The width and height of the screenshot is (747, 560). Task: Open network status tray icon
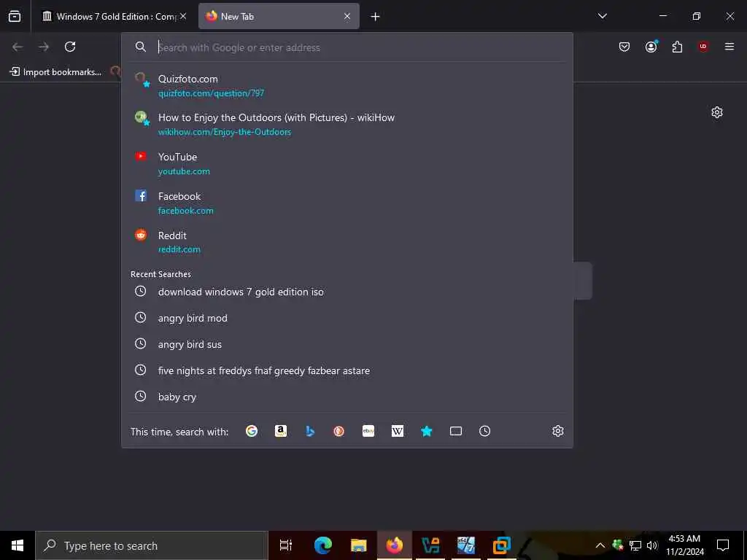635,545
